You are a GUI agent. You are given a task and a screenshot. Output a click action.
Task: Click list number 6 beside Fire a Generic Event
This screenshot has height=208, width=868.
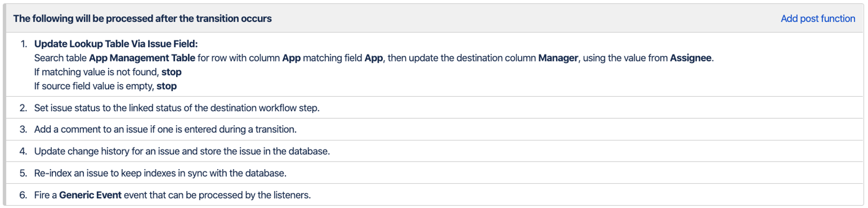point(23,195)
